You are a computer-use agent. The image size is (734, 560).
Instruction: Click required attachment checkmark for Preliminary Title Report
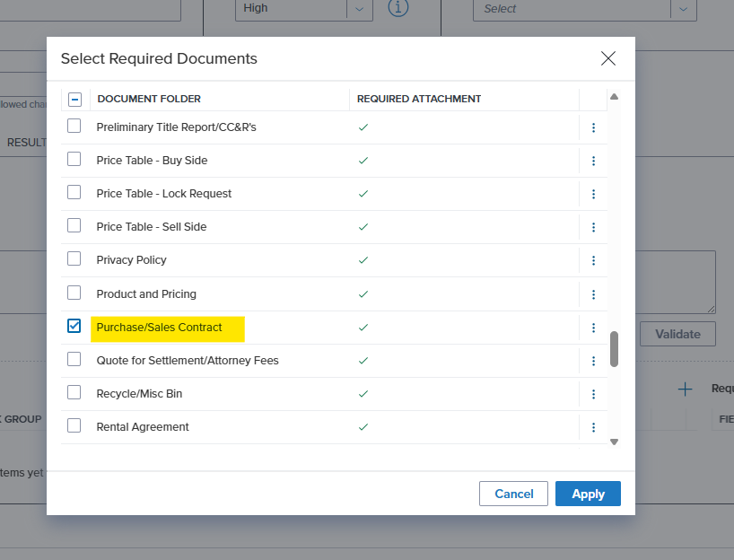(x=363, y=127)
